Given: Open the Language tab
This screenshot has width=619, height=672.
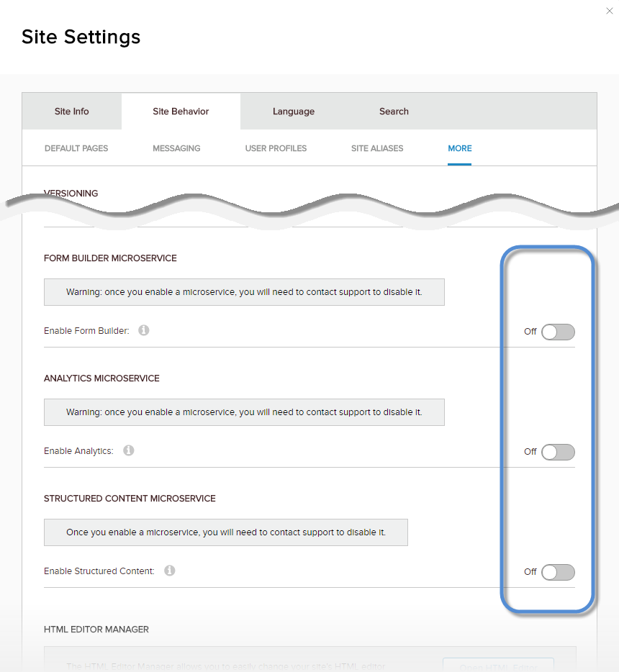Looking at the screenshot, I should tap(294, 112).
